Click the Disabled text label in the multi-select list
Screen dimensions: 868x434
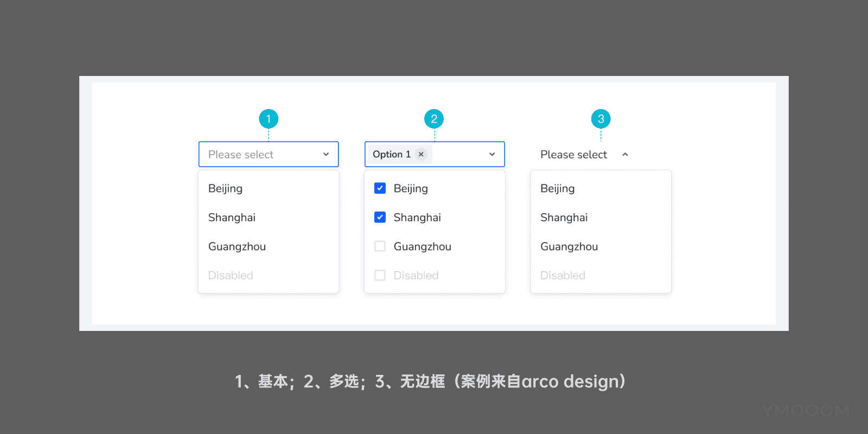coord(416,276)
